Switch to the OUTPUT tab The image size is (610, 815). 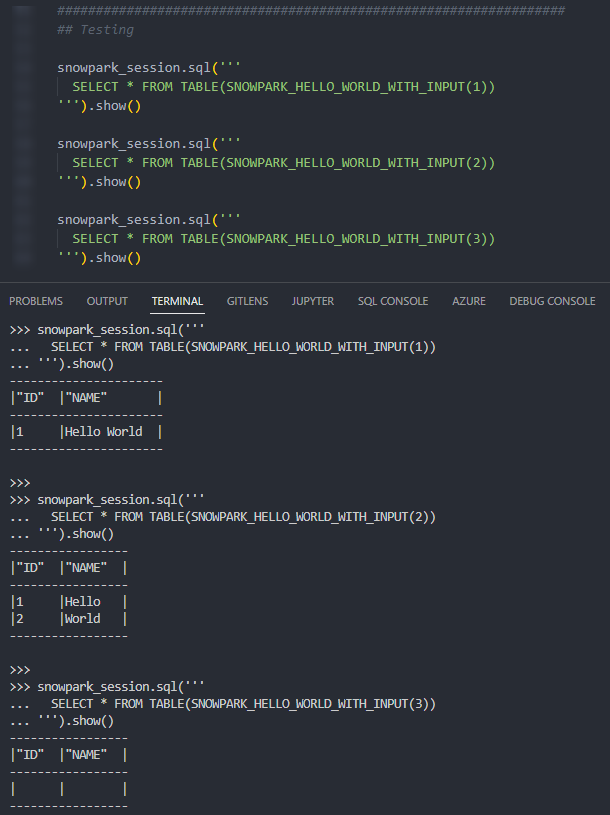tap(107, 301)
